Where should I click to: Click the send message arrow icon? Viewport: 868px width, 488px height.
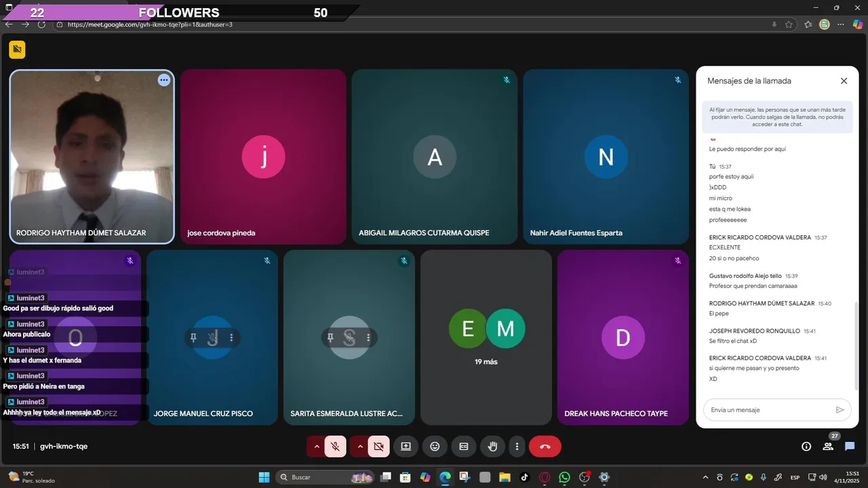tap(840, 410)
